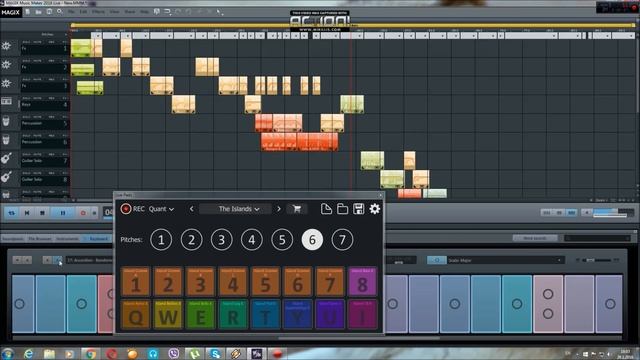Create new Live Pads set with page icon

(x=326, y=209)
